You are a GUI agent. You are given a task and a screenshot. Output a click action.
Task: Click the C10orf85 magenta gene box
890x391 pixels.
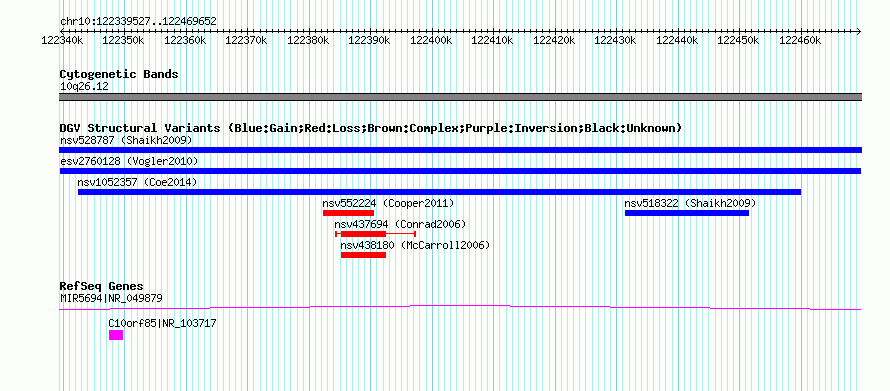(x=116, y=335)
